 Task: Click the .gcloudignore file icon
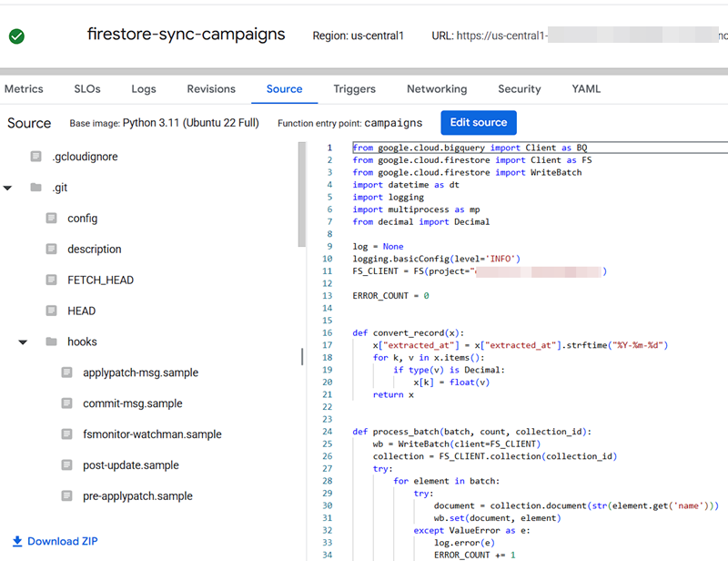pyautogui.click(x=35, y=156)
